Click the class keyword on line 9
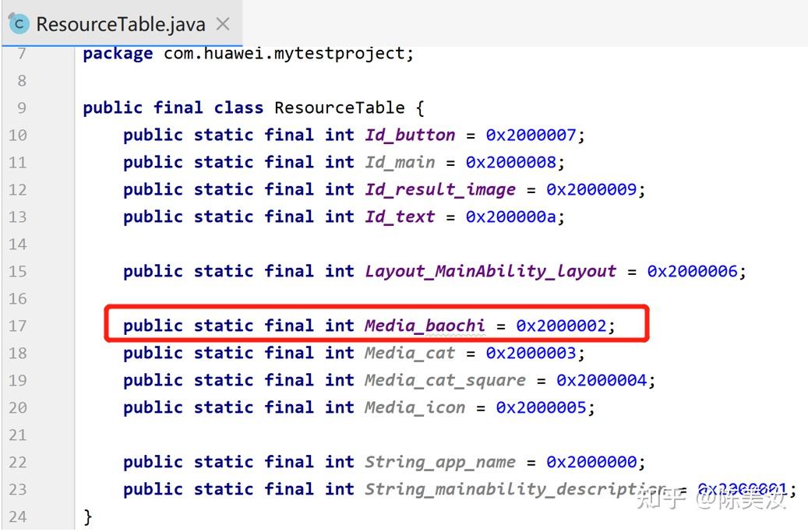 click(238, 107)
